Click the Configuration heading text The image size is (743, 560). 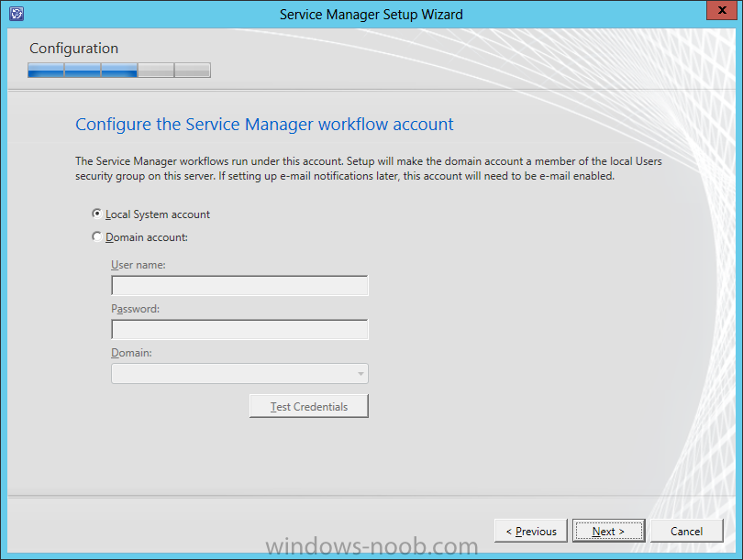tap(74, 49)
